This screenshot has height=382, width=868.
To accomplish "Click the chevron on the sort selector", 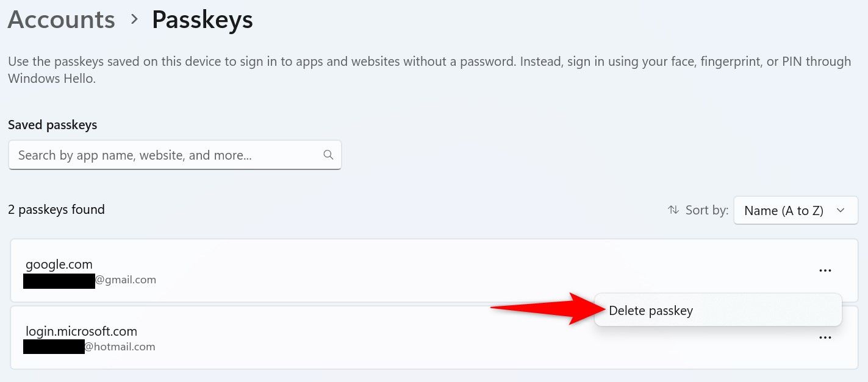I will tap(842, 210).
